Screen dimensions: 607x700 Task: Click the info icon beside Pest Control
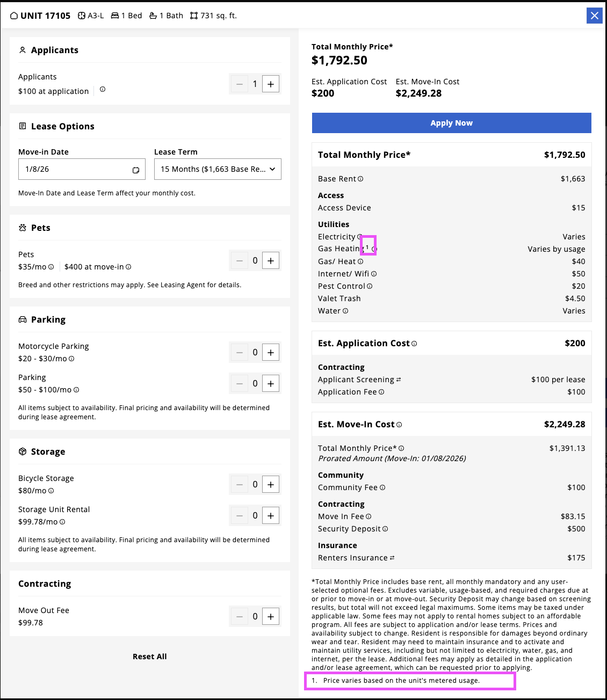[370, 286]
